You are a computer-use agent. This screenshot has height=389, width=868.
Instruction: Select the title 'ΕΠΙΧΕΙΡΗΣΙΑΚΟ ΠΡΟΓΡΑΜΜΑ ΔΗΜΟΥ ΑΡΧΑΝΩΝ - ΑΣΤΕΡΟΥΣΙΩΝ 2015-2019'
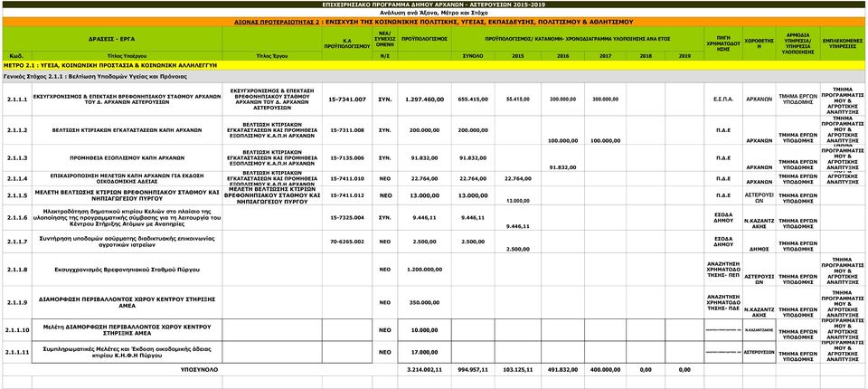(433, 4)
